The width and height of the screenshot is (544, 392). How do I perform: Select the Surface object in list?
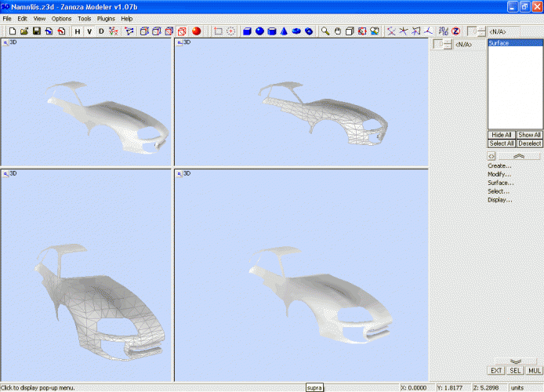pos(499,43)
